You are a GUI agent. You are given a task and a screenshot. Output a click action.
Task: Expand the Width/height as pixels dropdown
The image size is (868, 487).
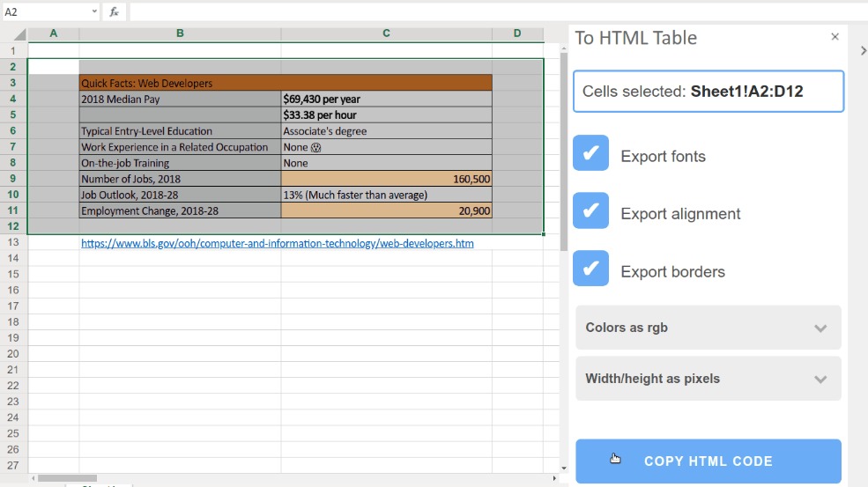coord(708,379)
